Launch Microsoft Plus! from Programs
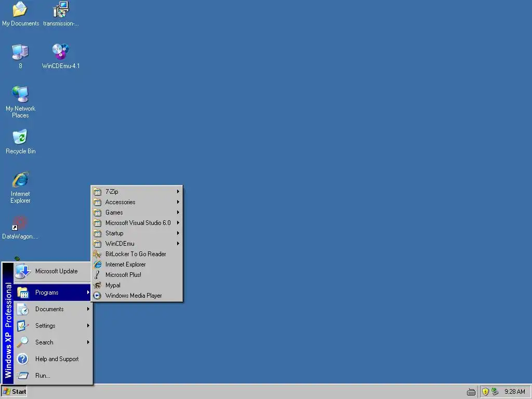The height and width of the screenshot is (399, 532). coord(137,275)
